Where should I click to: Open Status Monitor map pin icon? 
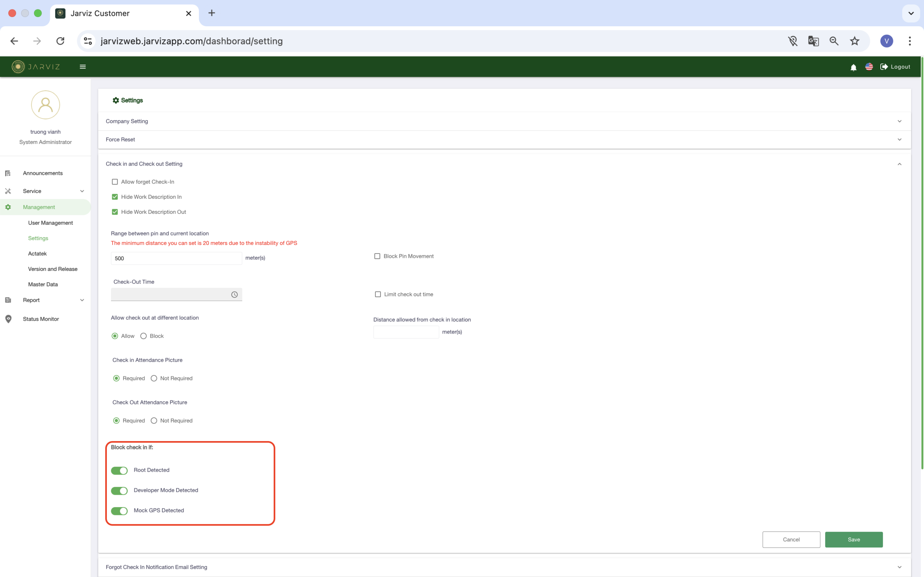click(x=8, y=319)
